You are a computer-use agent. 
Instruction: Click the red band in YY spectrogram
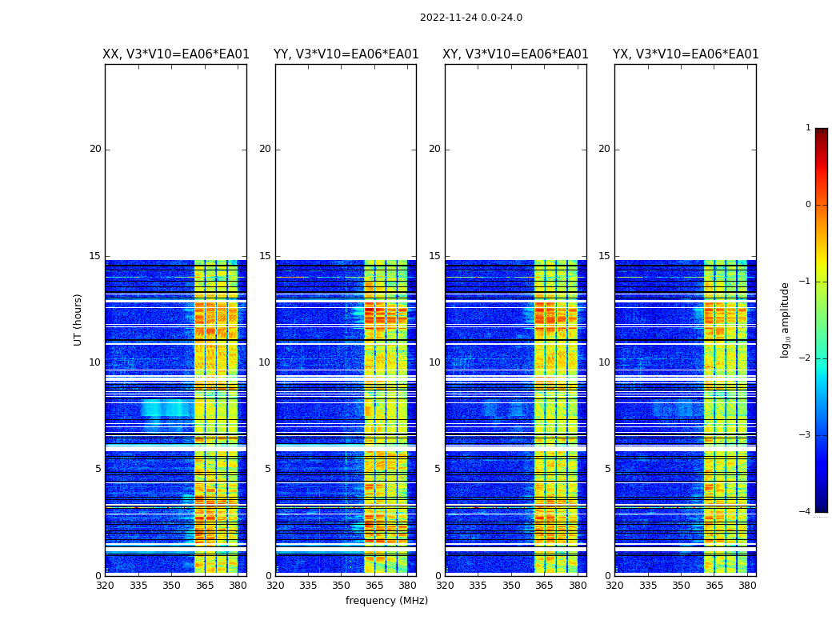(x=386, y=314)
